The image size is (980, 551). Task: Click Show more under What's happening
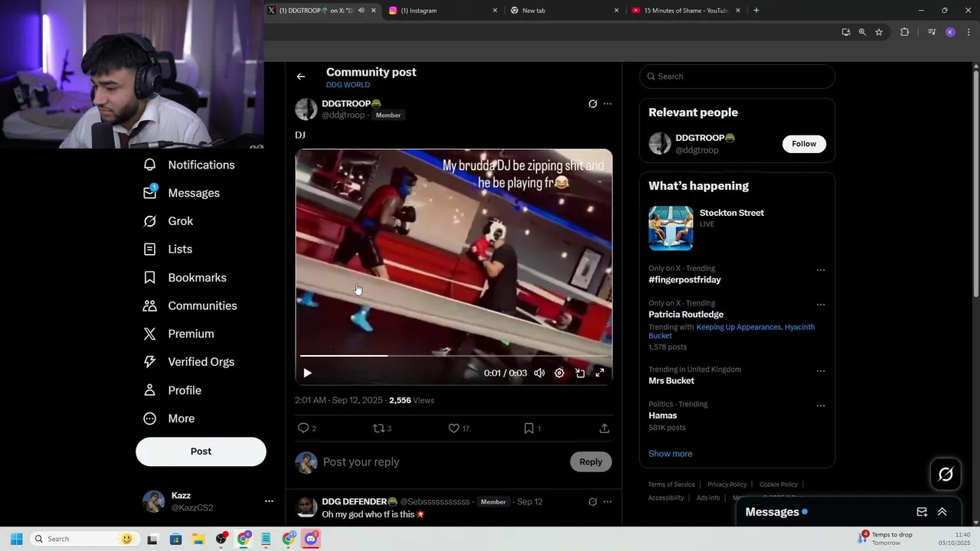click(670, 454)
